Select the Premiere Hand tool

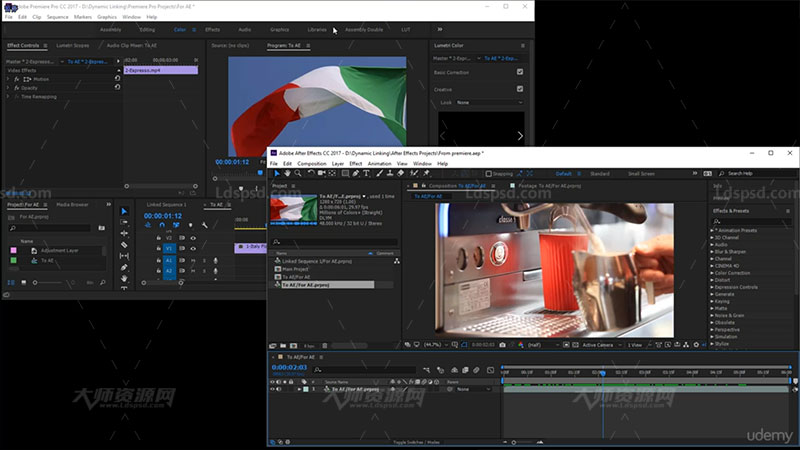(x=124, y=278)
